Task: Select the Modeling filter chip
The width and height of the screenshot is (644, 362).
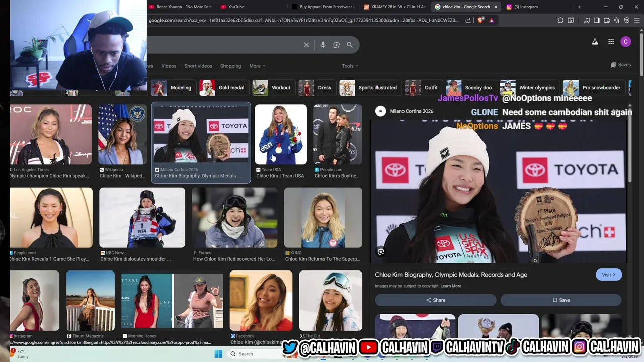Action: 173,87
